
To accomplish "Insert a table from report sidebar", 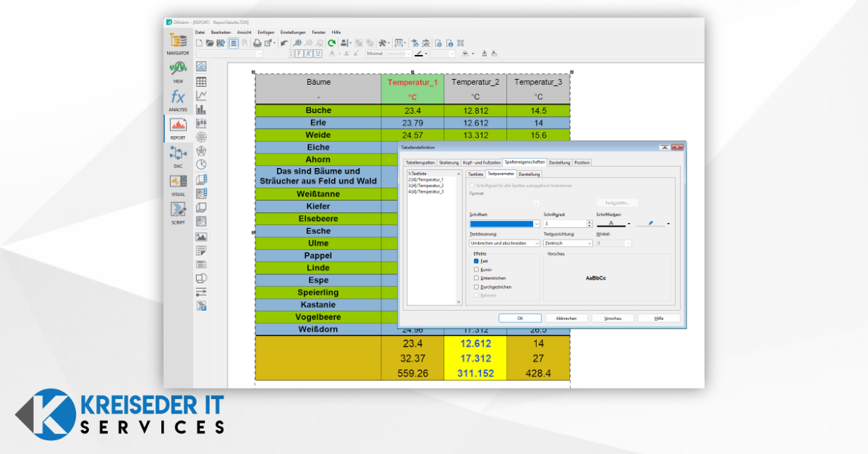I will pos(202,82).
